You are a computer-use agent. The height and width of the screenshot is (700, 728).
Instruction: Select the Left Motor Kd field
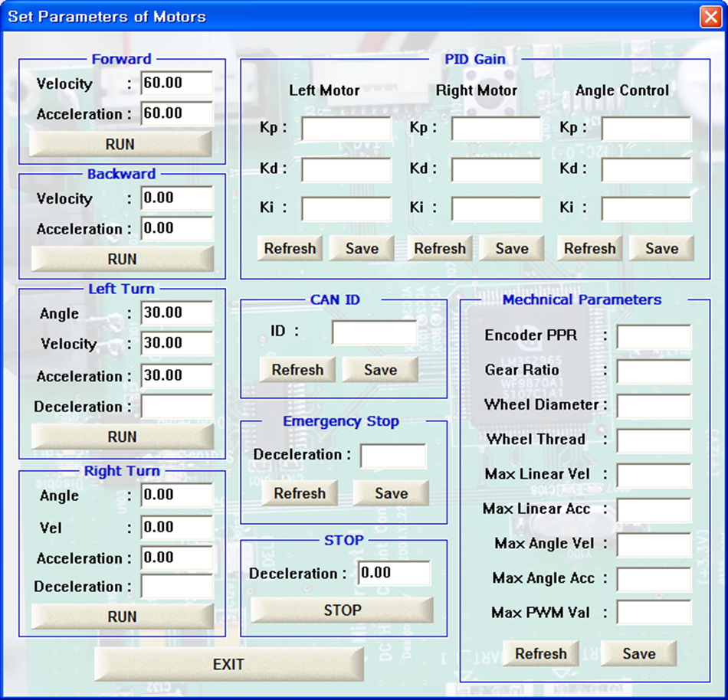point(346,169)
